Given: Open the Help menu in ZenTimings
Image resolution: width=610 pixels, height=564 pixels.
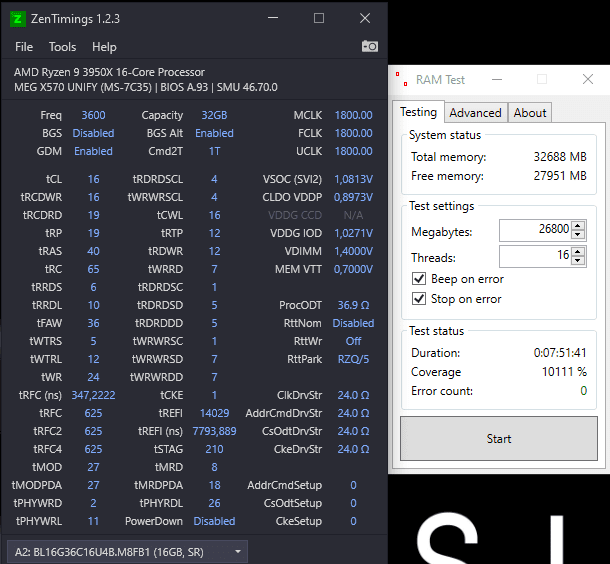Looking at the screenshot, I should 104,47.
